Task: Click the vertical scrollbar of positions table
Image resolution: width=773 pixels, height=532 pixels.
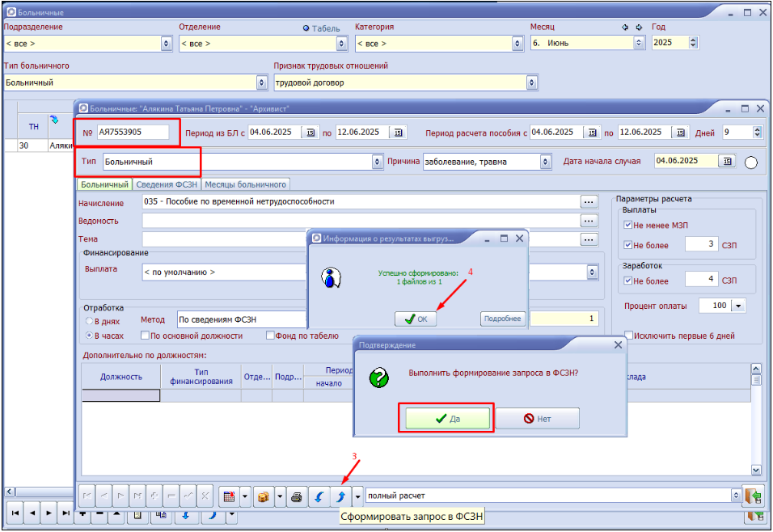Action: point(756,420)
